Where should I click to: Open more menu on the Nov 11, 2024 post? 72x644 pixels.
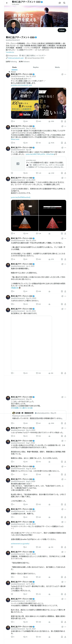point(65,126)
